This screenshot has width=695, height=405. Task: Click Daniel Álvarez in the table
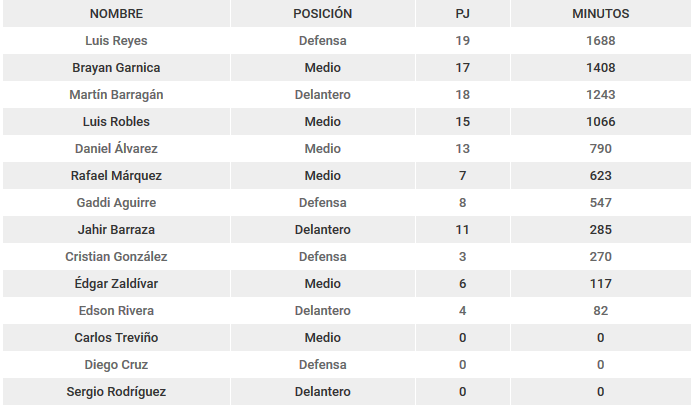116,148
